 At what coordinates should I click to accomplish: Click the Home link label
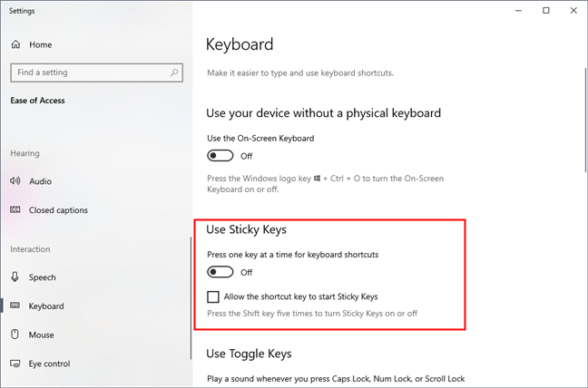40,44
